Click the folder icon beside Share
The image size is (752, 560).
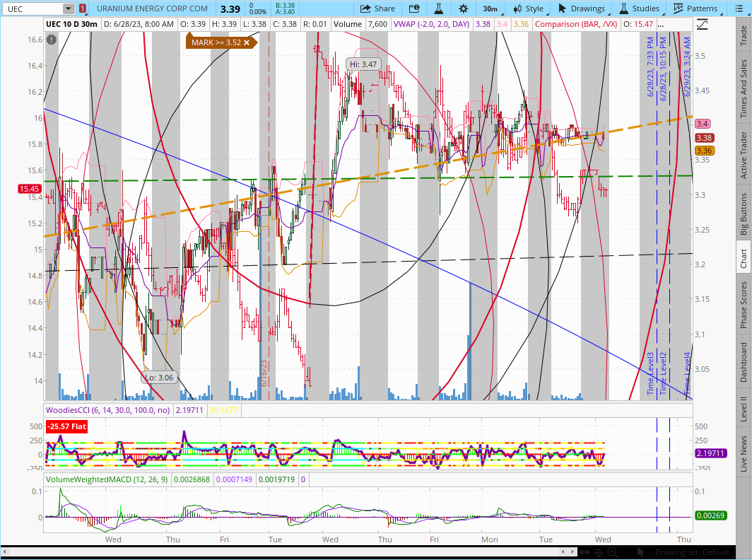click(415, 8)
